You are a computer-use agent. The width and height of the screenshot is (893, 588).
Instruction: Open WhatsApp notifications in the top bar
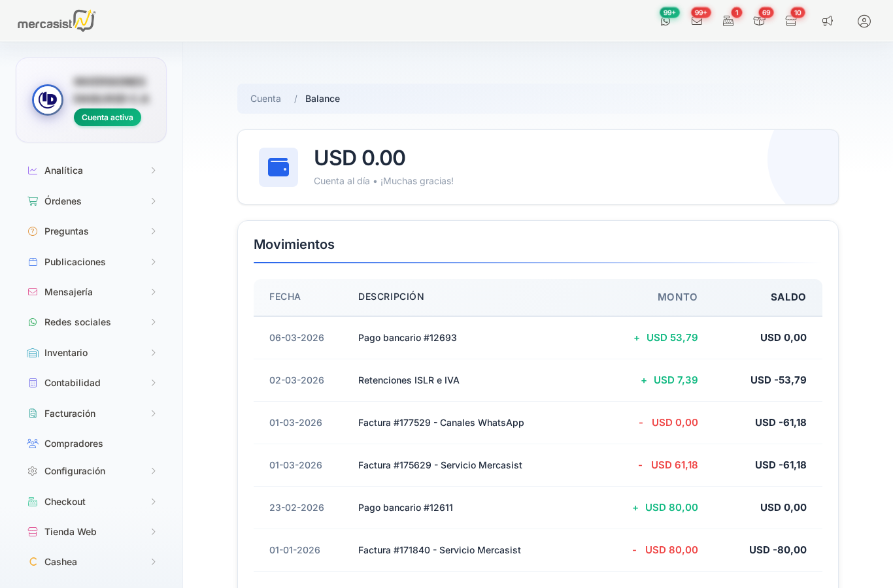click(666, 21)
